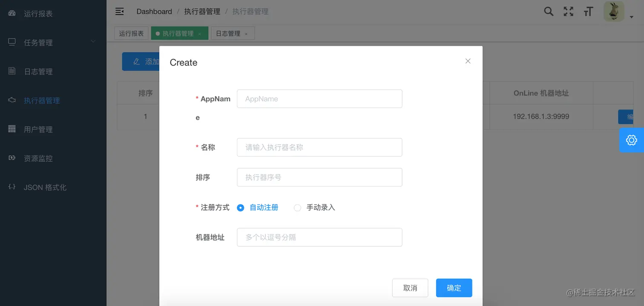Click the 运行报表 dashboard icon in sidebar
Viewport: 644px width, 306px height.
12,13
